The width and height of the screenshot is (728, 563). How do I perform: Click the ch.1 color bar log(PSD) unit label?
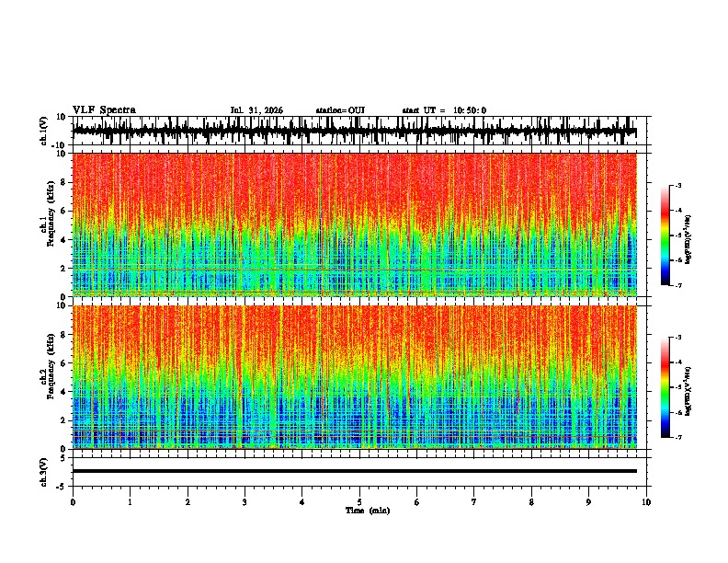pos(688,240)
